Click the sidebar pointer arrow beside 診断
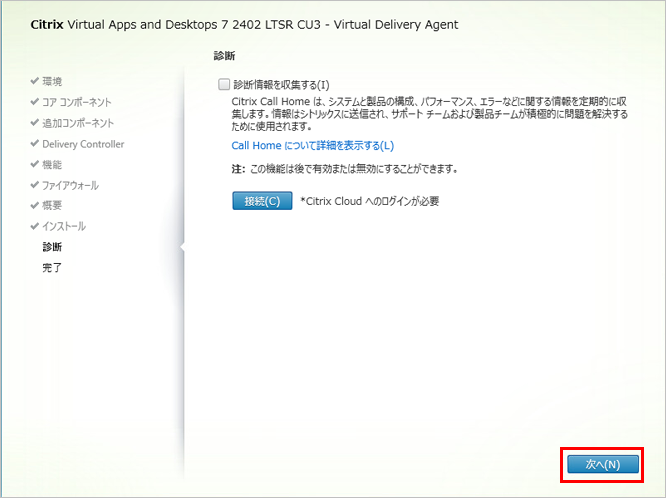 [181, 247]
